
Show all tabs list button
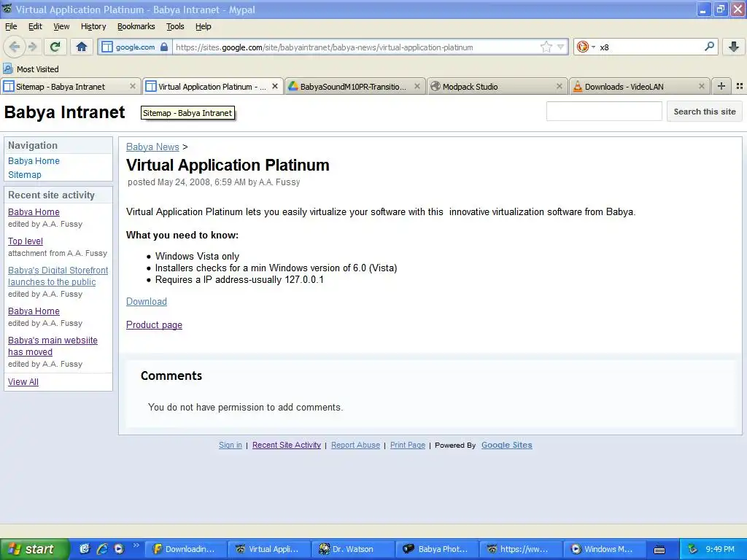point(740,86)
